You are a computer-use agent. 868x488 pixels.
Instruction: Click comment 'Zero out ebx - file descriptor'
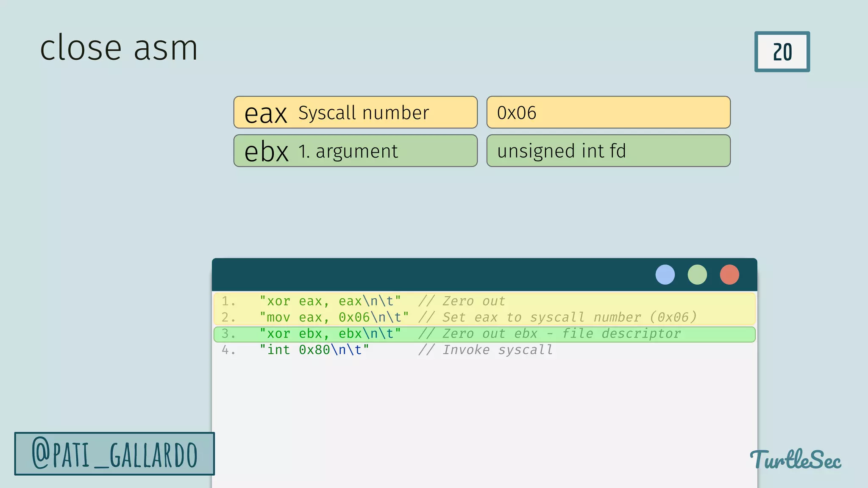pos(550,334)
